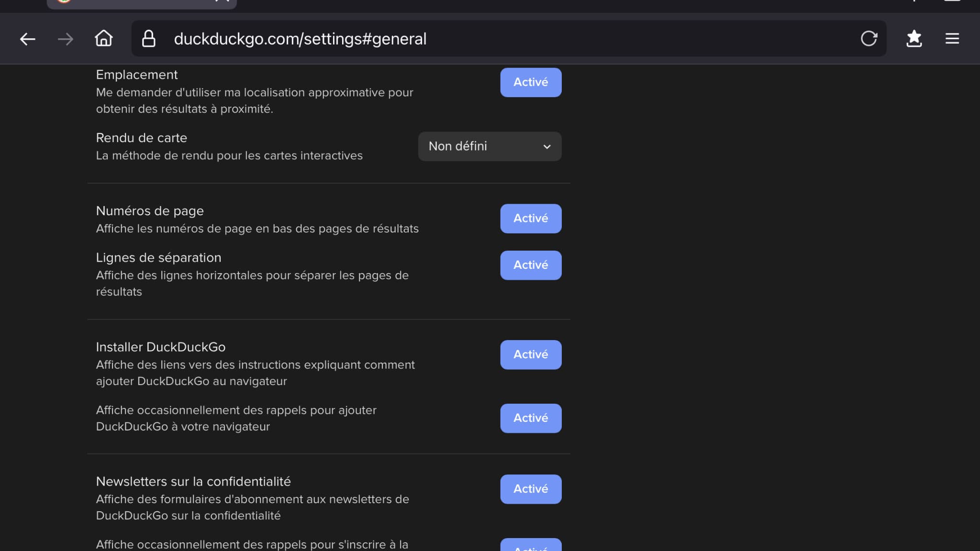Toggle the Emplacement setting off

(531, 82)
